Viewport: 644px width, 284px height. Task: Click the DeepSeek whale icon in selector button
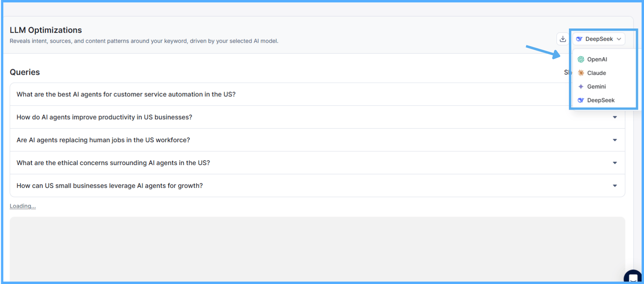(x=579, y=39)
